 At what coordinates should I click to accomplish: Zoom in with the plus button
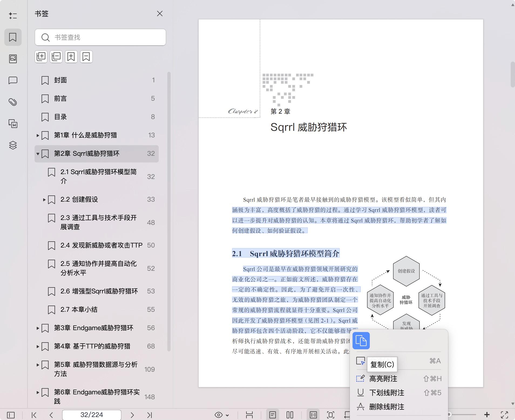[x=487, y=415]
